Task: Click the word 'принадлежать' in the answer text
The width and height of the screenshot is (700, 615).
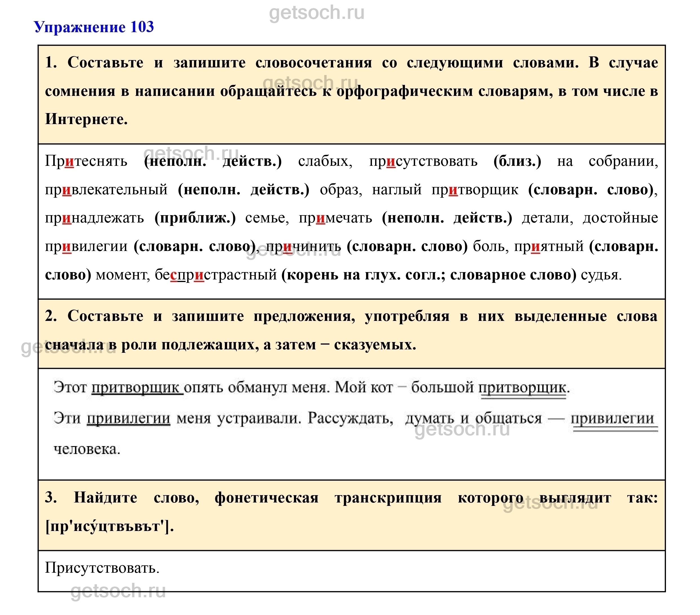Action: point(94,218)
